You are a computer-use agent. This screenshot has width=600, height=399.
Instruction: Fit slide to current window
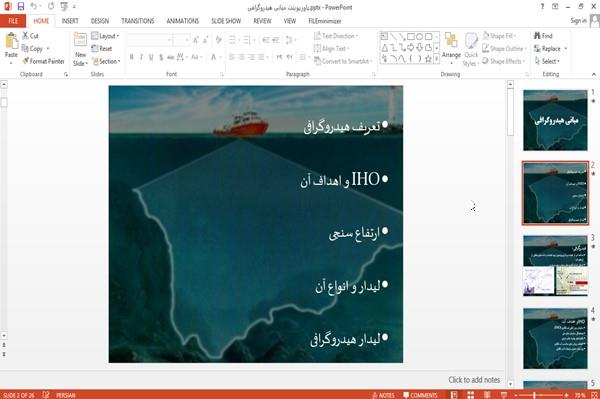[x=594, y=395]
